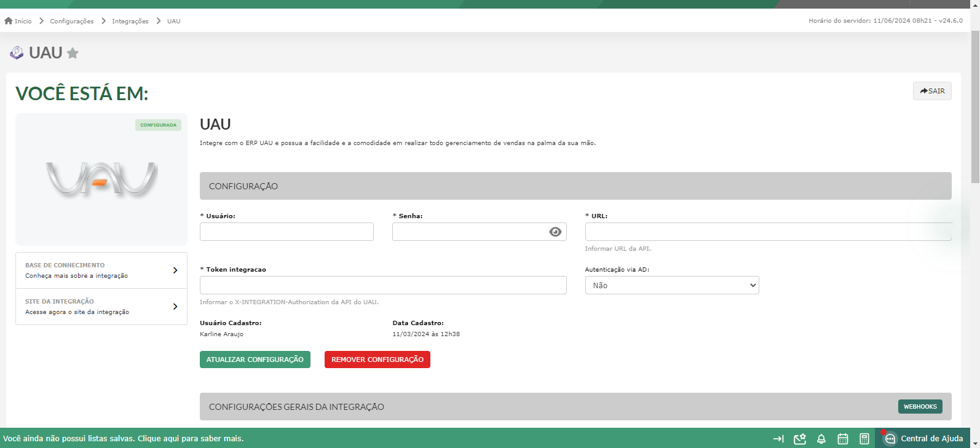Click the chat bubble icon in Central de Ajuda
Viewport: 980px width, 448px height.
(x=890, y=439)
